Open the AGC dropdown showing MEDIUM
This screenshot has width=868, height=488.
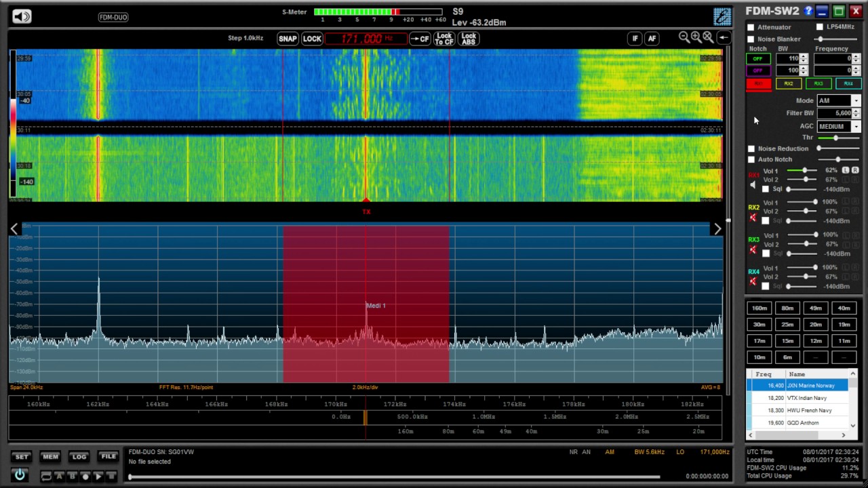[x=856, y=127]
